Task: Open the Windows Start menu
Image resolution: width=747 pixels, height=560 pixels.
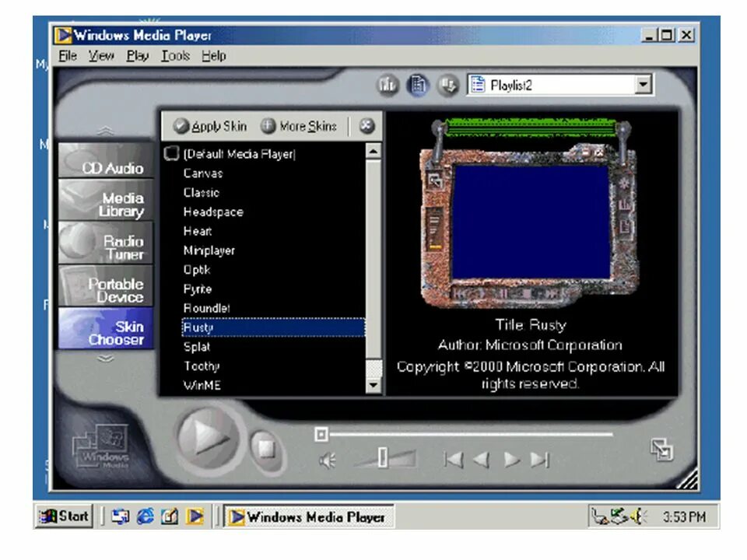Action: click(64, 516)
